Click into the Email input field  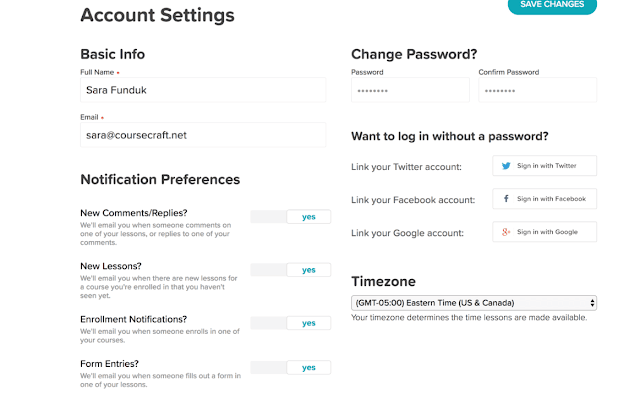pos(203,135)
